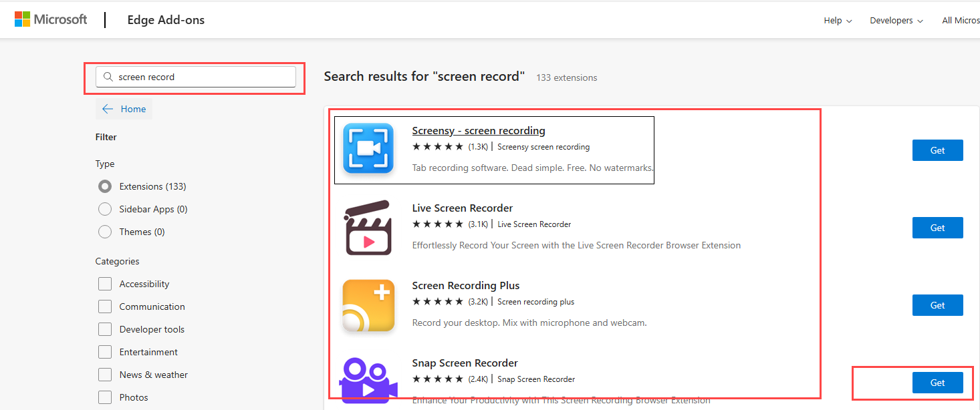Click "Screensy screen recording" publisher text
The width and height of the screenshot is (980, 410).
tap(543, 146)
